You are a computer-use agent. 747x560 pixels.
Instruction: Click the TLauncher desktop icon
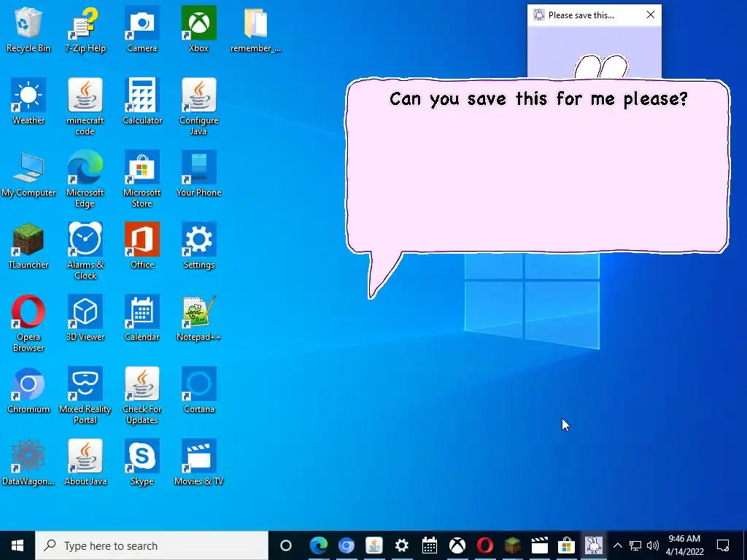pos(28,246)
